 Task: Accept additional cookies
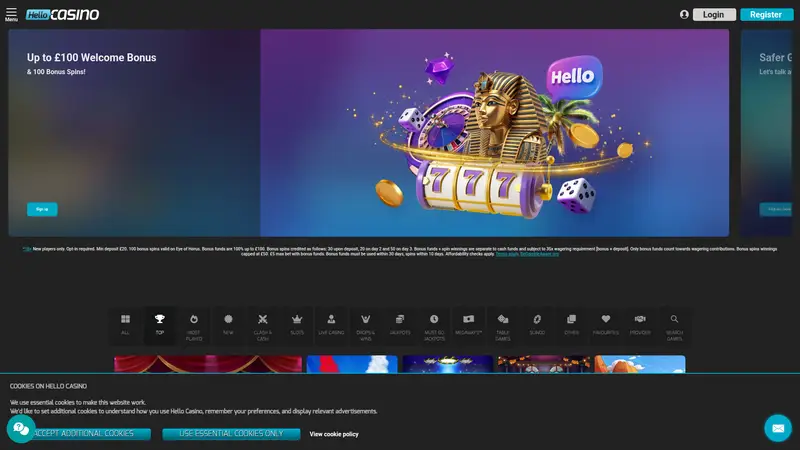pos(84,434)
